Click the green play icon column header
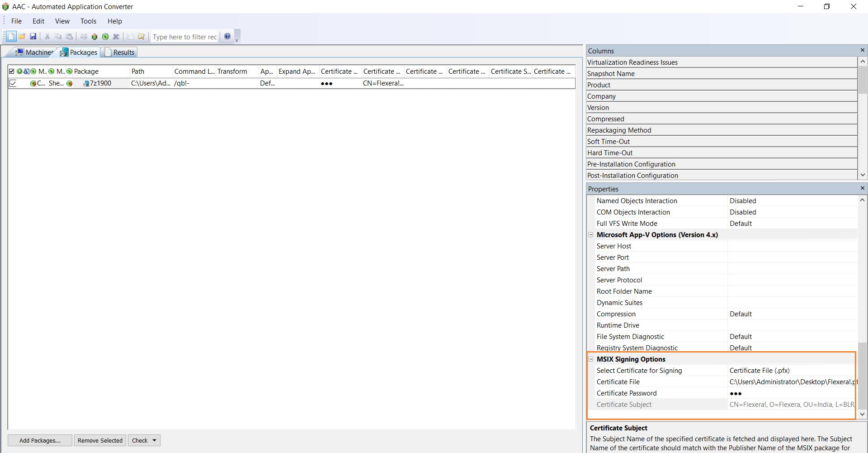This screenshot has width=868, height=453. [19, 72]
